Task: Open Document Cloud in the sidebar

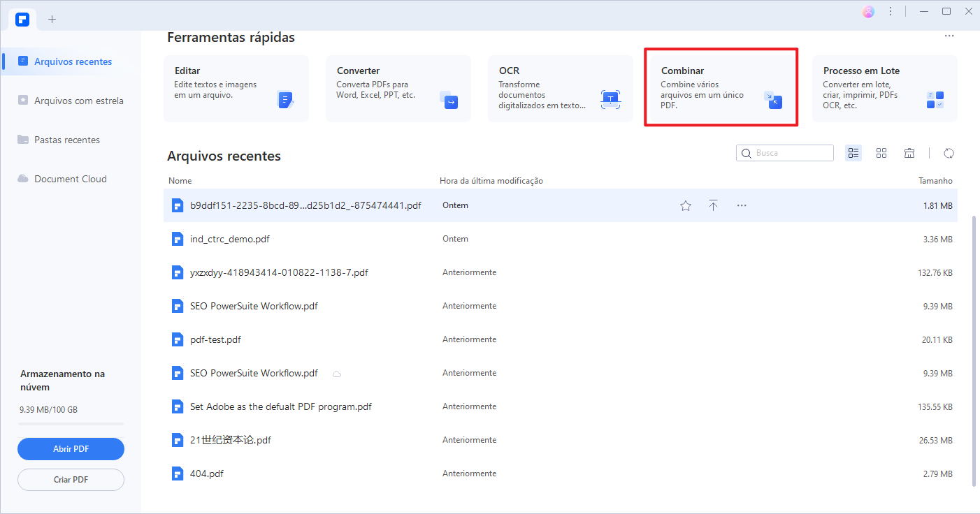Action: [70, 179]
